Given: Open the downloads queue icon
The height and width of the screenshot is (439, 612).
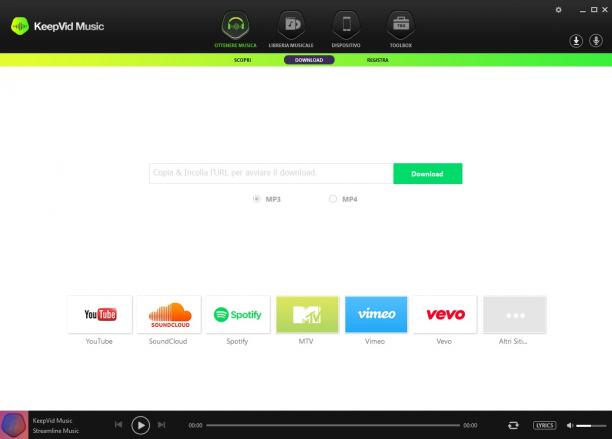Looking at the screenshot, I should (x=576, y=41).
